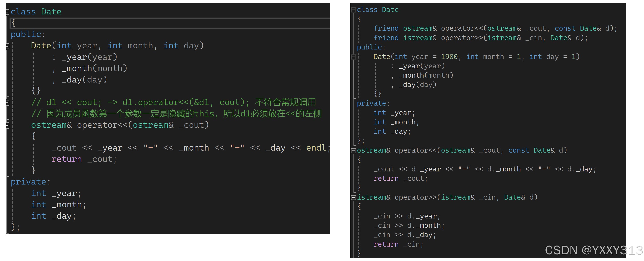
Task: Click the _cin >> d._month line
Action: coord(408,226)
